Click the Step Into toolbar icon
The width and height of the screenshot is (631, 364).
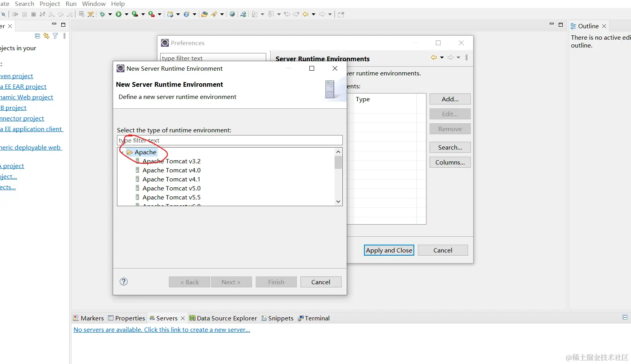(x=51, y=14)
